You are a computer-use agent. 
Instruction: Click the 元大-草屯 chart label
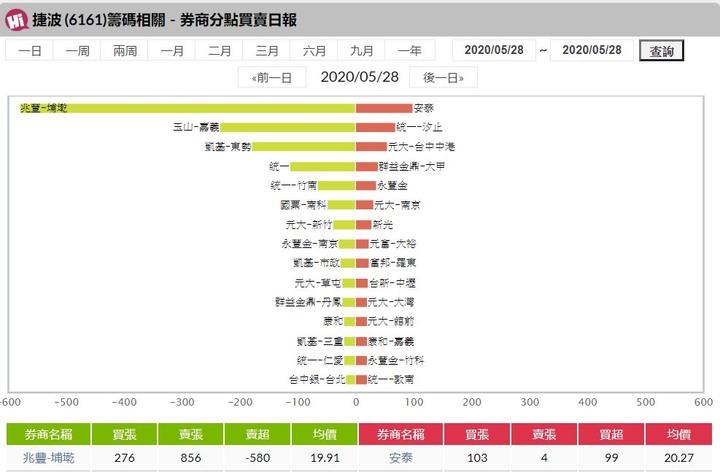click(318, 283)
